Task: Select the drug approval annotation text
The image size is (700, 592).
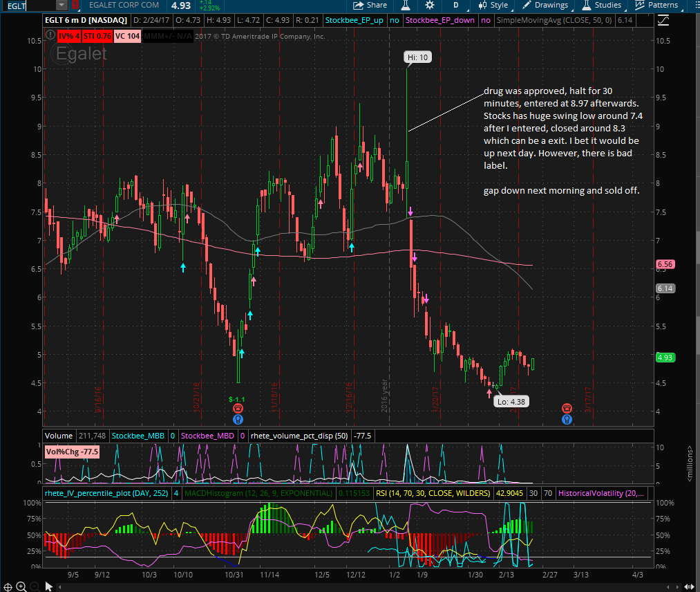Action: (563, 128)
